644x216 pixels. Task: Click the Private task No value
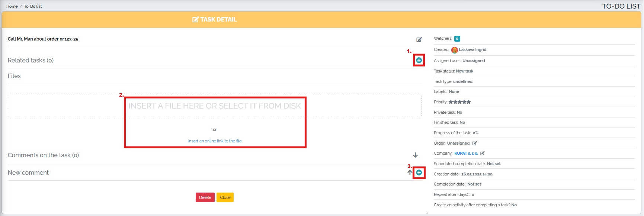(459, 112)
